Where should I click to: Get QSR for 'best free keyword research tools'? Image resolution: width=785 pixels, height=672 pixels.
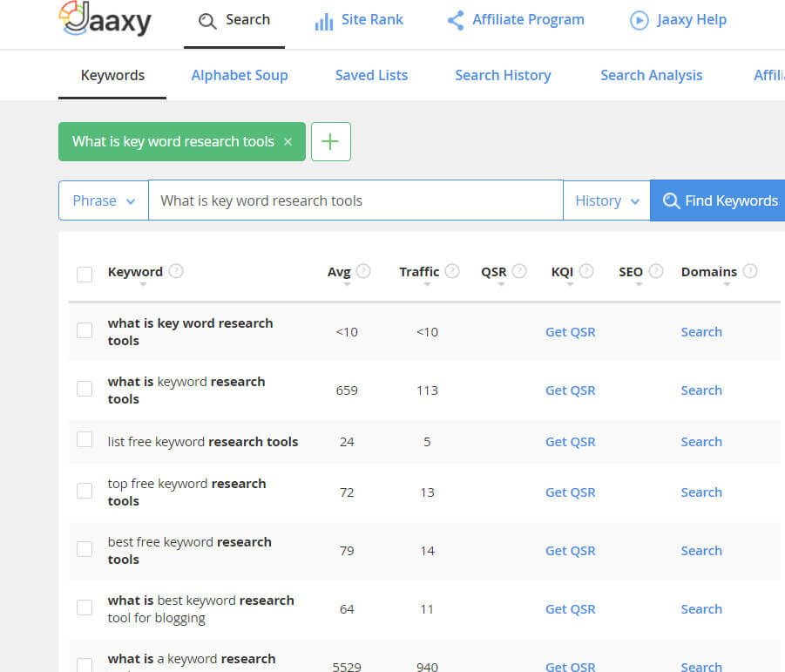click(x=570, y=551)
